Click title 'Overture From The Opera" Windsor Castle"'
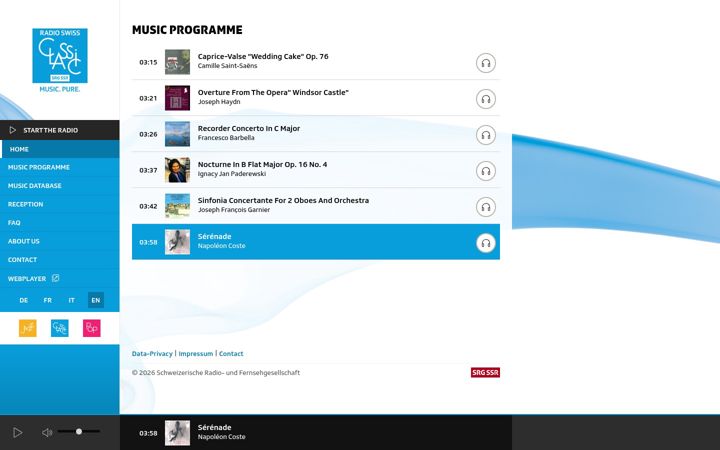720x450 pixels. (x=273, y=92)
